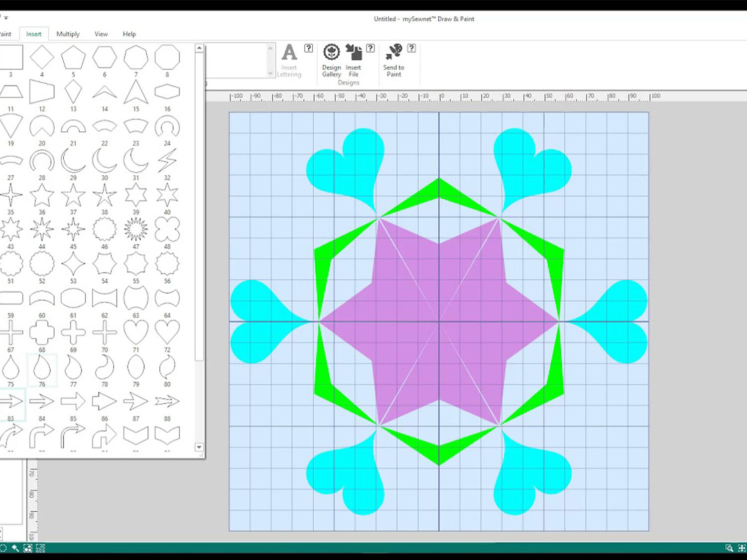Screen dimensions: 747x560
Task: Click Send to Paint
Action: (x=393, y=60)
